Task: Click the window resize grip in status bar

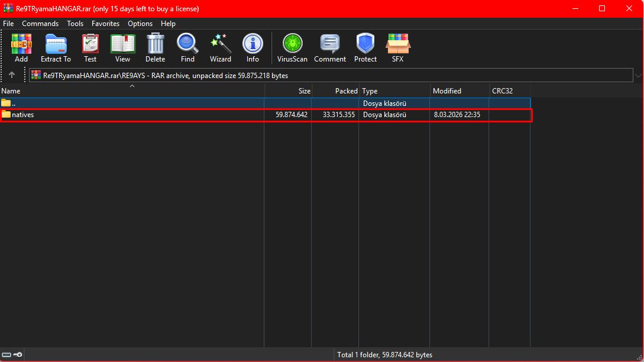Action: (639, 357)
